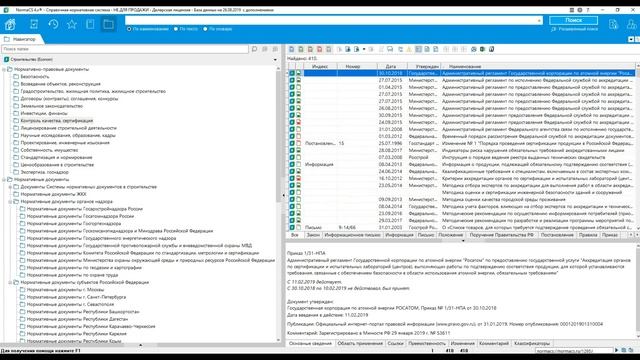Open the Строительство section dropdown arrow
This screenshot has height=360, width=640.
click(x=275, y=60)
